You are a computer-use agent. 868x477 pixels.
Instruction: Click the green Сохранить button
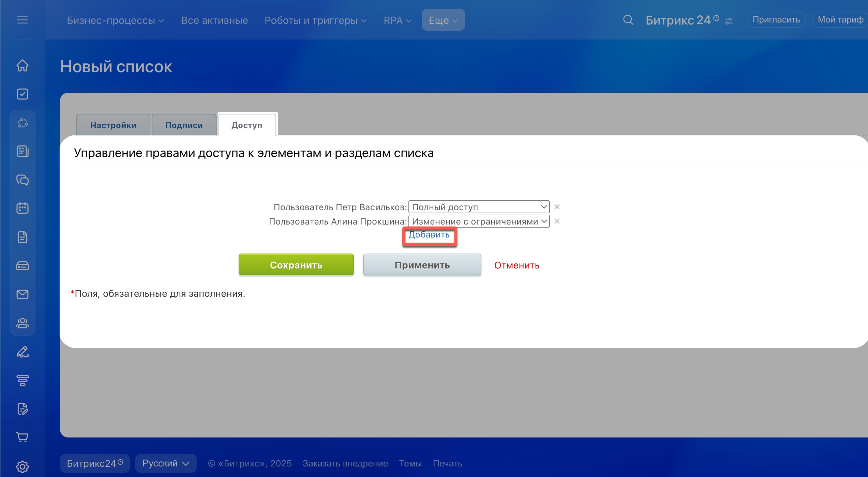click(296, 265)
